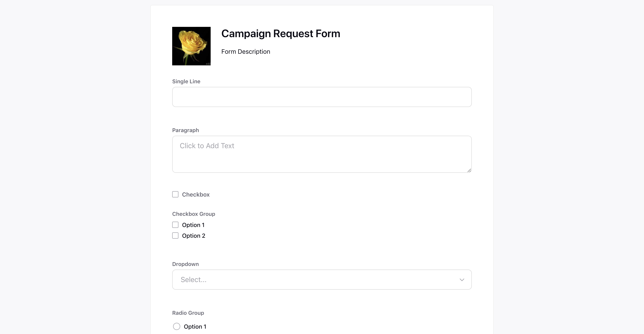The image size is (644, 334).
Task: Click the Paragraph field label
Action: 186,130
